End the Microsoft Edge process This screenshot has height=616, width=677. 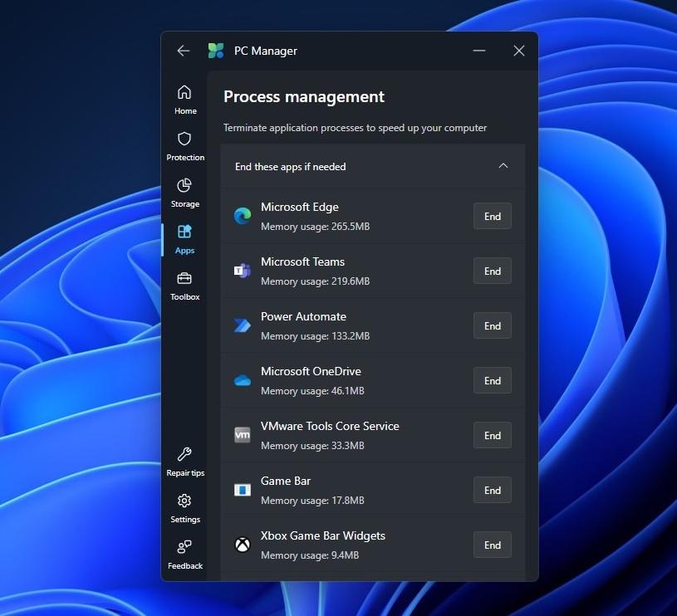click(493, 216)
